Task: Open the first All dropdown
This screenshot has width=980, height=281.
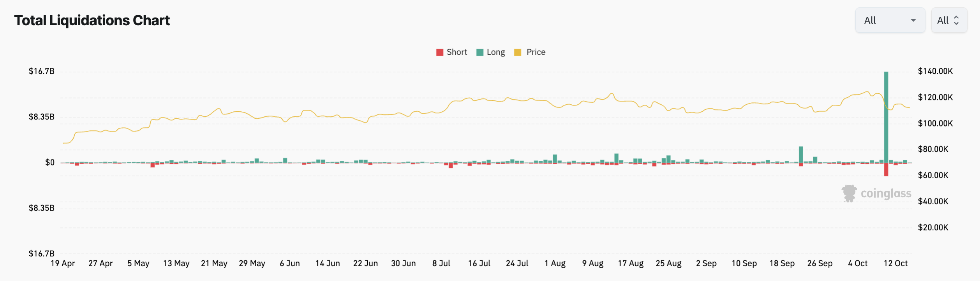Action: coord(890,20)
